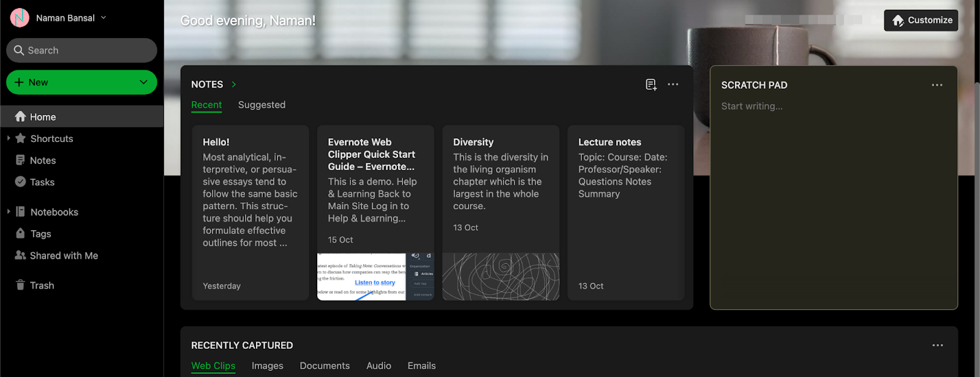
Task: Click the 15 Oct date on Web Clipper note
Action: pos(341,240)
